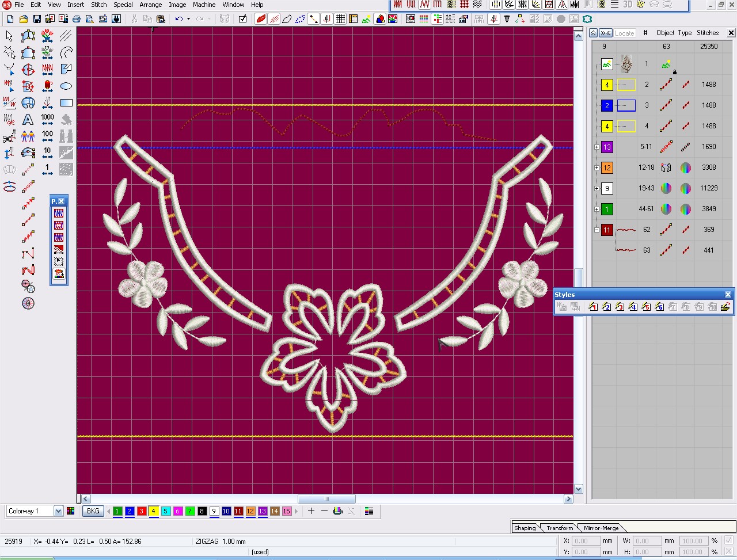
Task: Click the Print icon in toolbar
Action: click(x=77, y=19)
